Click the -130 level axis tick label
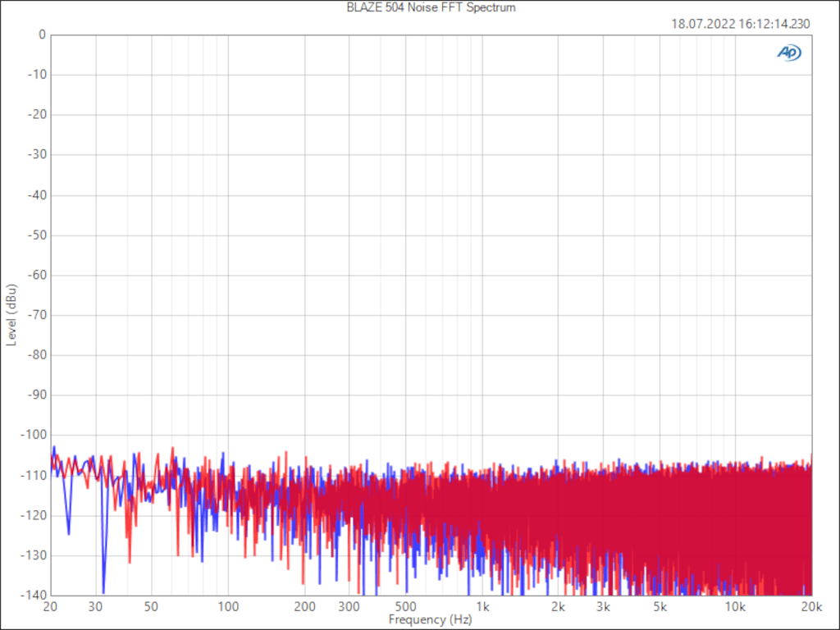840x630 pixels. click(x=34, y=555)
